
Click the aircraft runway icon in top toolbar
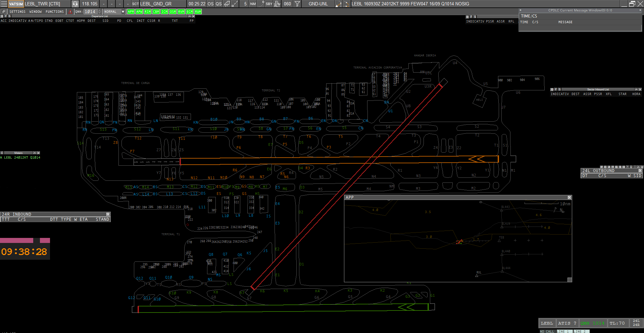pos(227,4)
